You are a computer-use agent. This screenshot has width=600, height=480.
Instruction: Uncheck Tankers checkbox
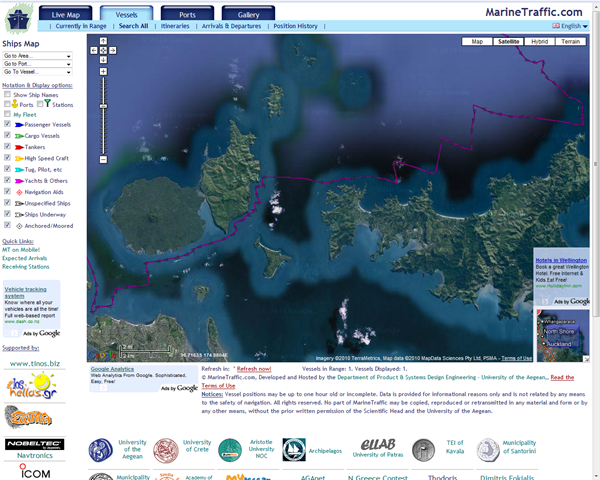click(7, 146)
